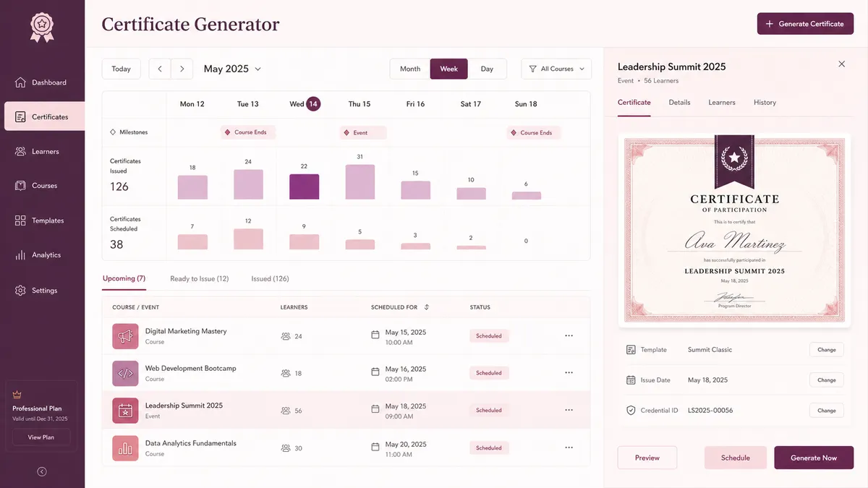Sort by the Scheduled For column
Screen dimensions: 868x488
pos(426,307)
